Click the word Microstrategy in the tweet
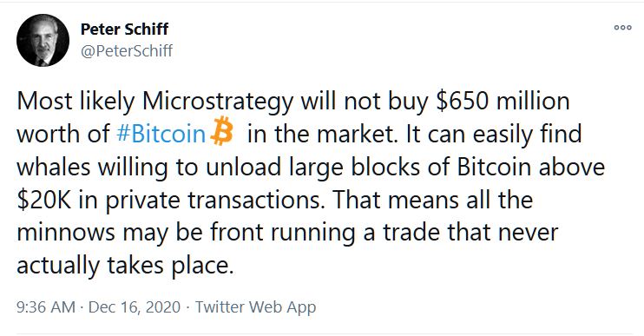Screen dimensions: 644x336 (218, 102)
